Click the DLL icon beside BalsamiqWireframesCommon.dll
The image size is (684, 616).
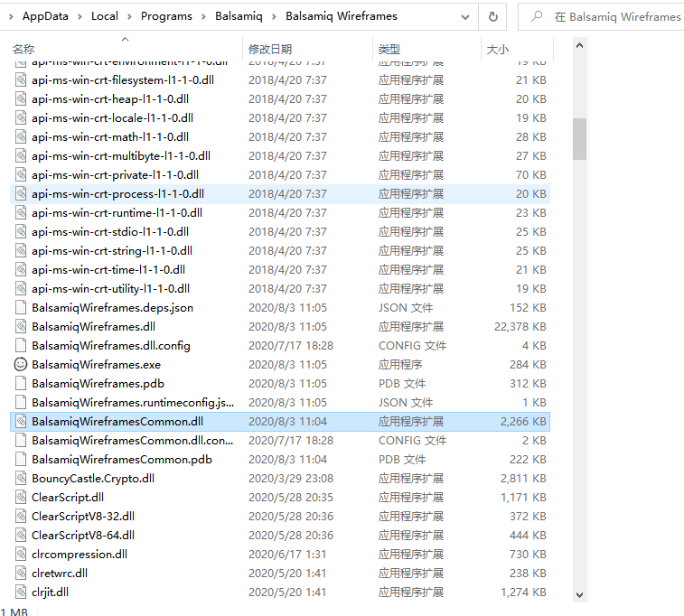[21, 421]
